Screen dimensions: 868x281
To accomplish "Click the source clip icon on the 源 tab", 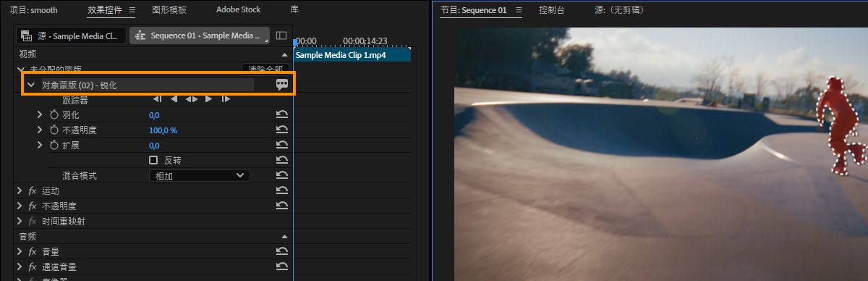I will tap(27, 35).
